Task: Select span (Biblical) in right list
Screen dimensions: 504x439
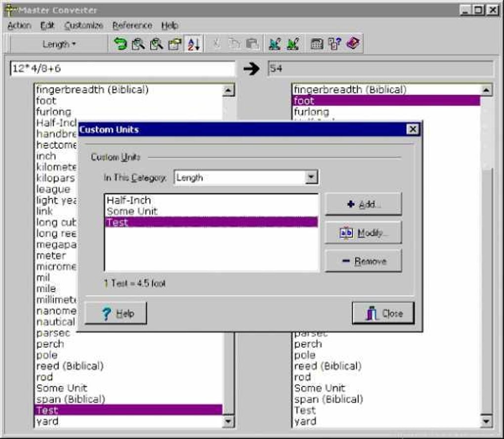Action: (x=386, y=399)
